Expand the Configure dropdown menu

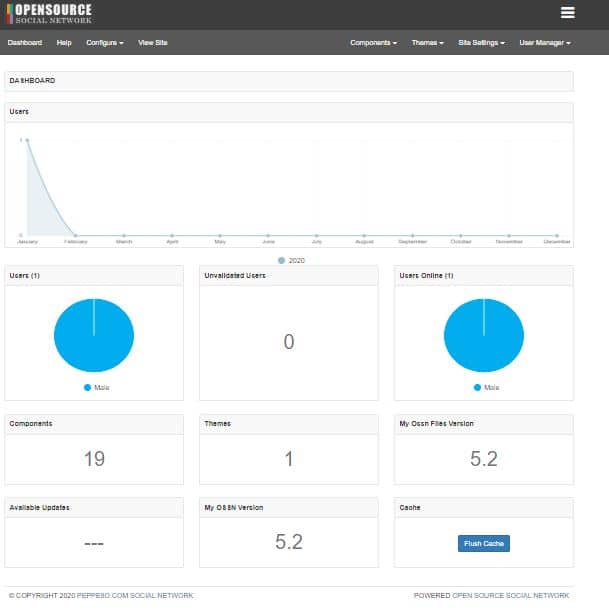[x=104, y=43]
